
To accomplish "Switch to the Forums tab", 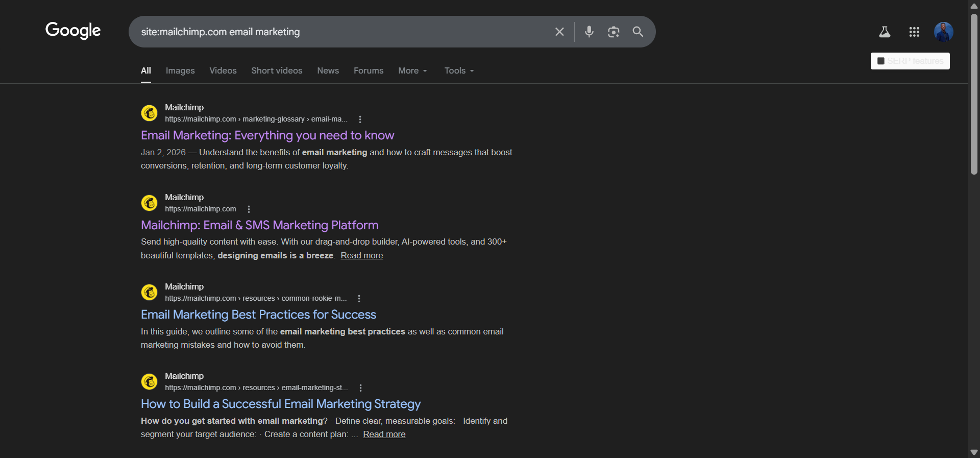I will pos(369,70).
